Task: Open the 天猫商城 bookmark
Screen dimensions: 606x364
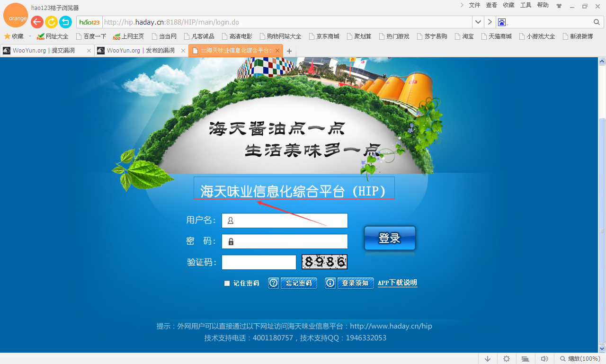Action: click(x=496, y=36)
